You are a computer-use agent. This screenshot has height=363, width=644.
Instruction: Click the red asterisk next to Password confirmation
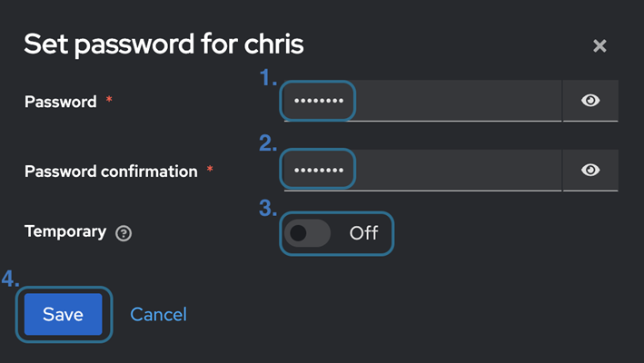[211, 169]
